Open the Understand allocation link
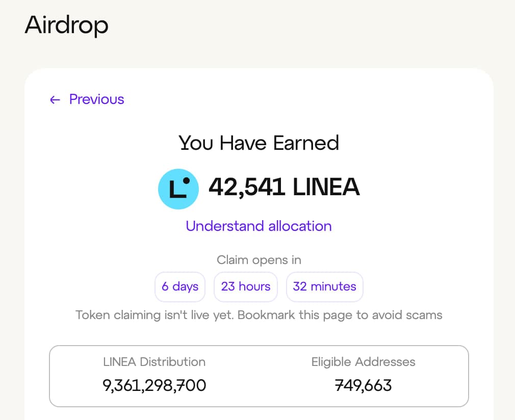515x420 pixels. tap(259, 226)
